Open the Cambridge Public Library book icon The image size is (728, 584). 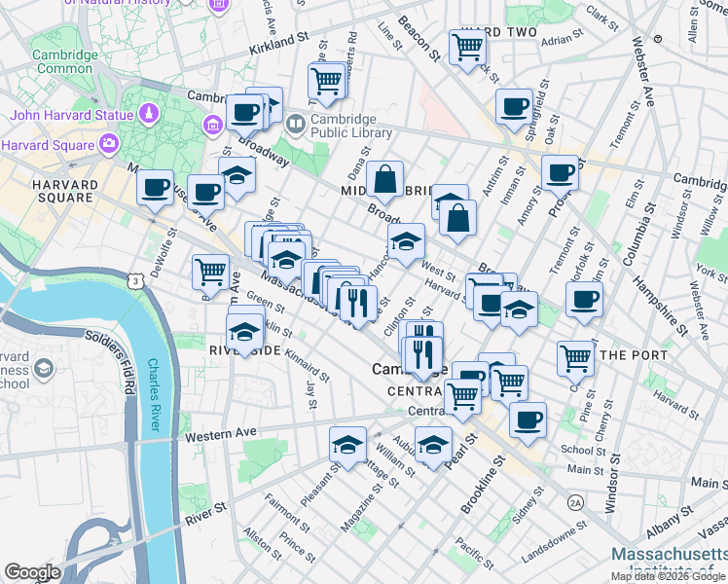[x=295, y=125]
